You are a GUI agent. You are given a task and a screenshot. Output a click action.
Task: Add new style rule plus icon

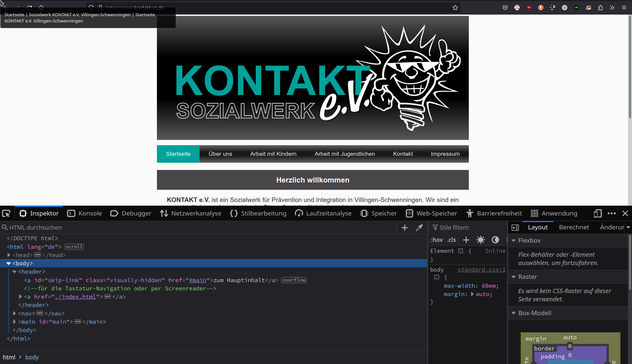point(466,240)
